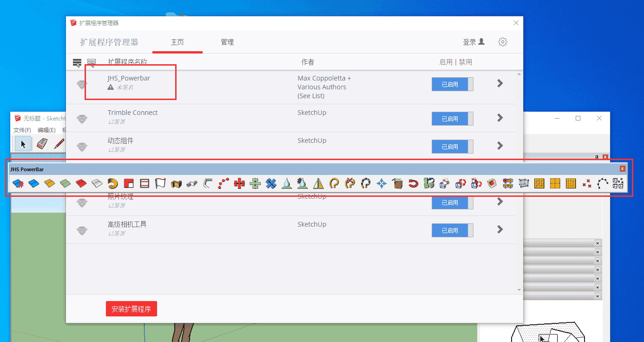
Task: Click the brown spiral ring icon in PowerBar
Action: tap(113, 183)
